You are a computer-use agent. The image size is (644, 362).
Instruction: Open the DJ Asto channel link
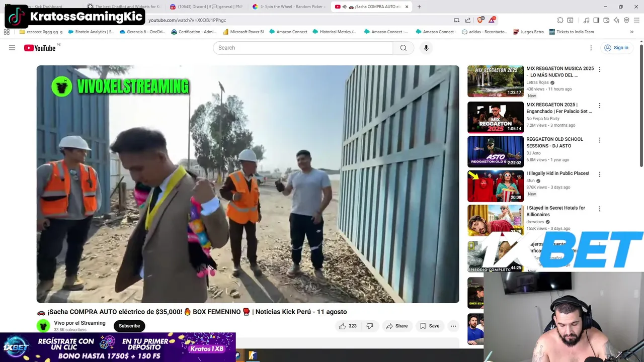(x=533, y=153)
